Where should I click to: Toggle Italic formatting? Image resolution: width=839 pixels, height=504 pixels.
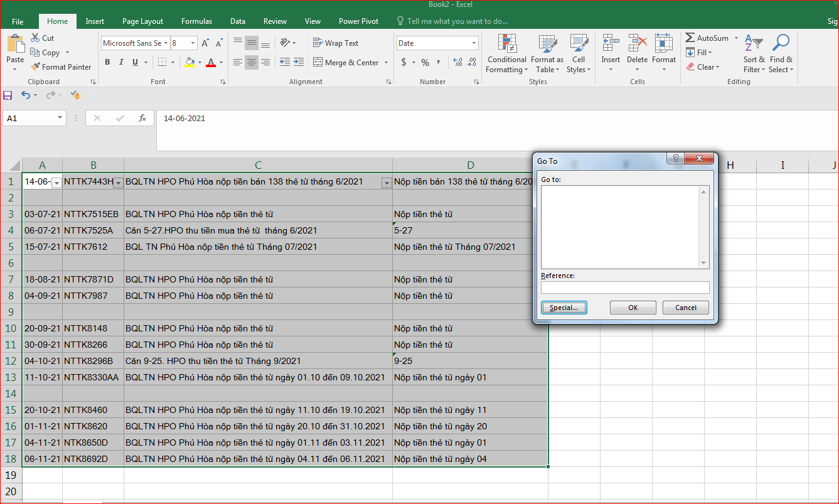point(121,62)
